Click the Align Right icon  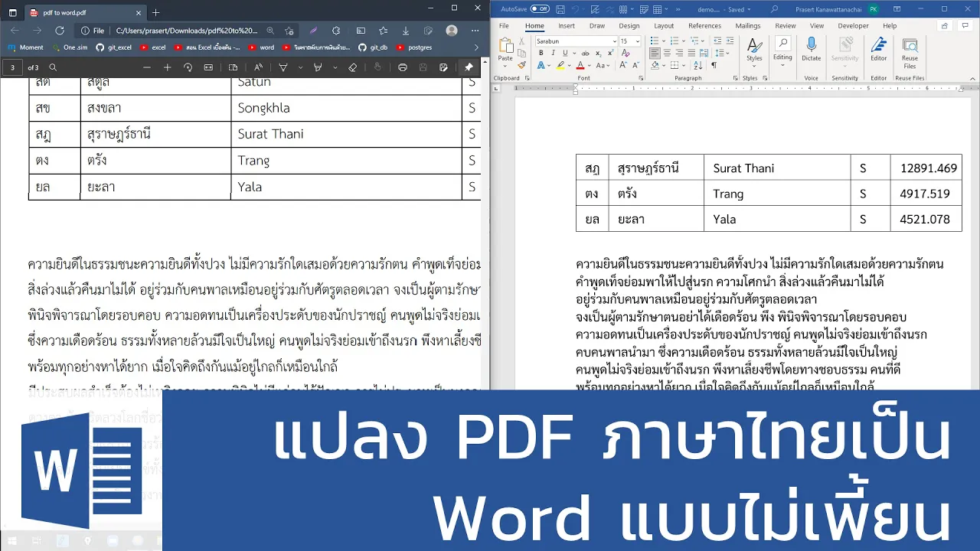pos(679,53)
